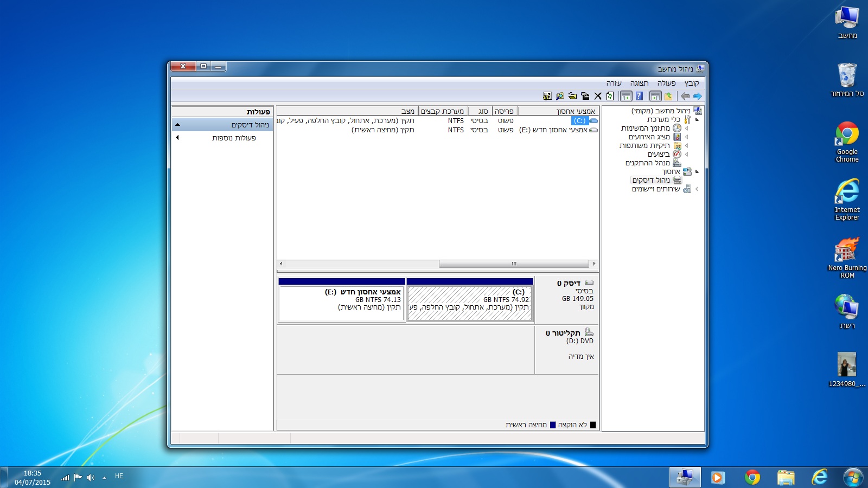Select the מנהל ההתקנים (Device Manager) tree item

[x=647, y=163]
